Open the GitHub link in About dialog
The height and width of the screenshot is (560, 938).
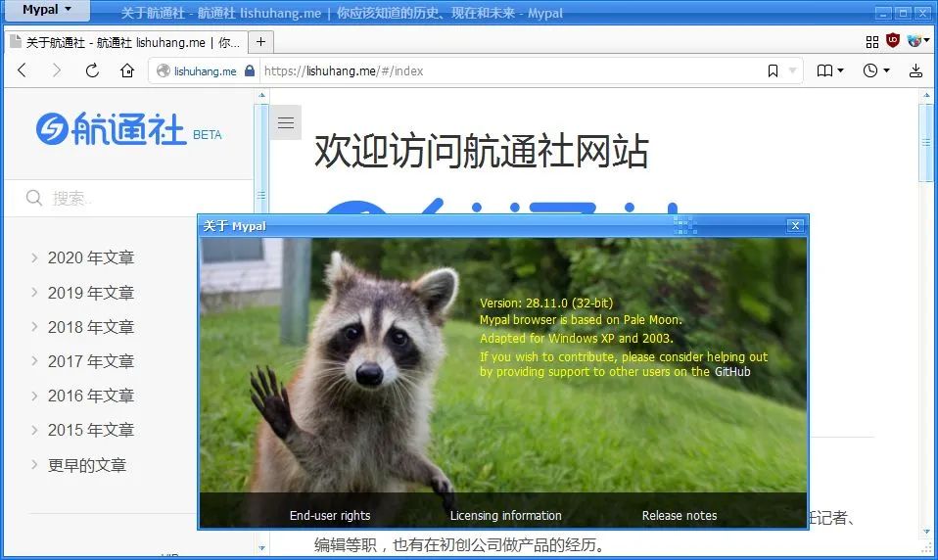click(x=732, y=372)
